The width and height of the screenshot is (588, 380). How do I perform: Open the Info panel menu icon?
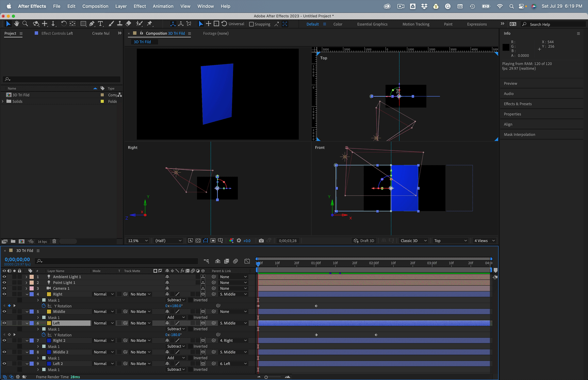pos(578,33)
